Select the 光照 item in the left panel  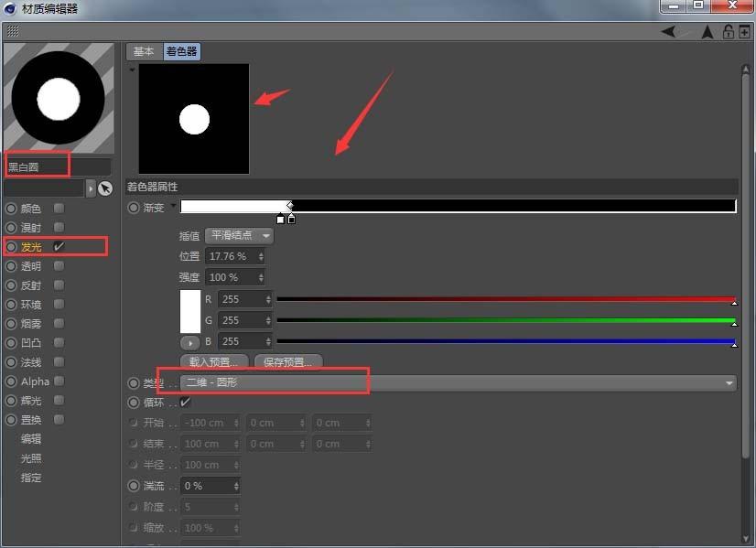point(30,458)
